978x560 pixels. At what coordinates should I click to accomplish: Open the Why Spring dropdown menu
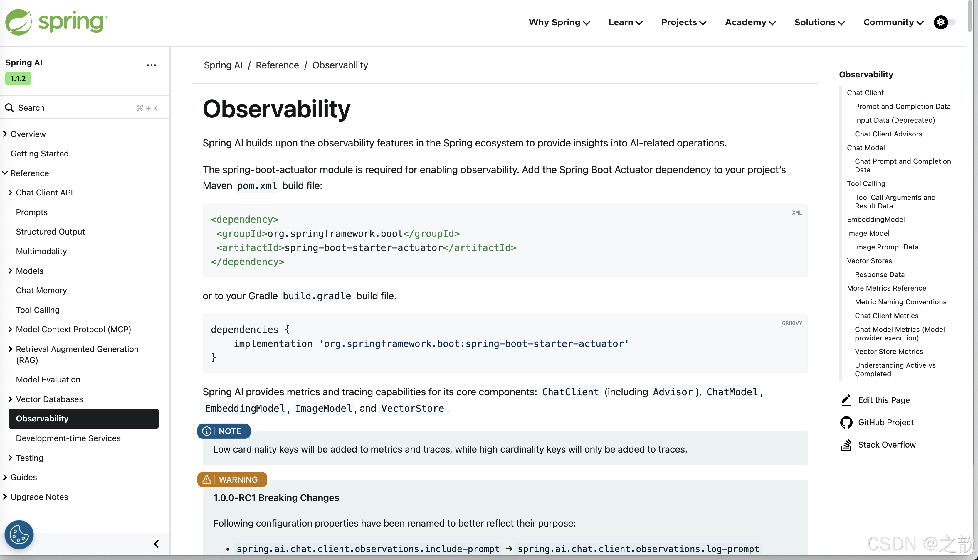click(559, 22)
